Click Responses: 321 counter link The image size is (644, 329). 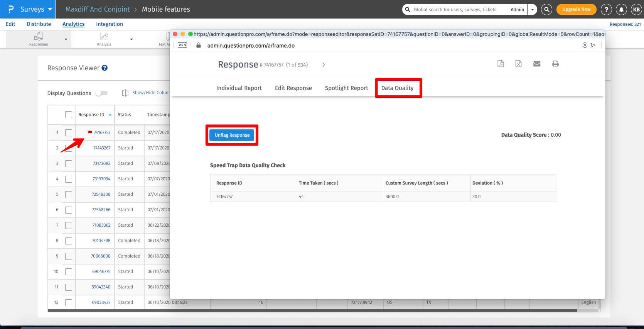pos(625,24)
